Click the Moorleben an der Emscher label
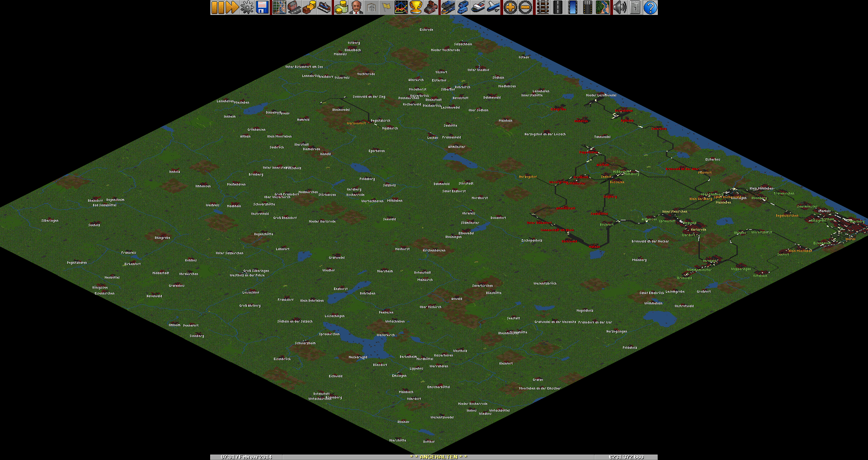The width and height of the screenshot is (868, 460). tap(539, 389)
